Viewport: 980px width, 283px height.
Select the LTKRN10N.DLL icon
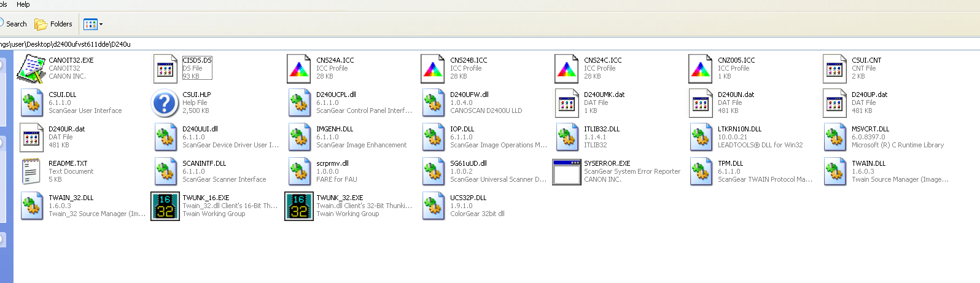701,138
